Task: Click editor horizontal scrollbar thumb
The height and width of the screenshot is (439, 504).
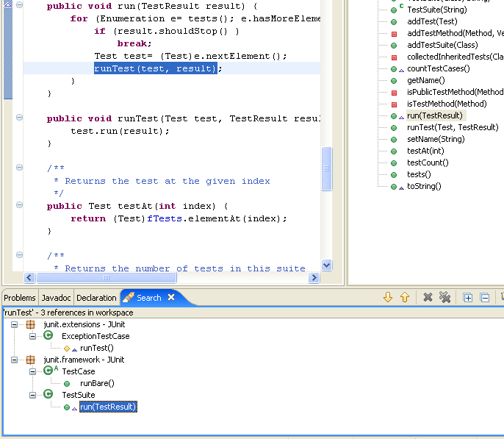Action: [x=107, y=277]
